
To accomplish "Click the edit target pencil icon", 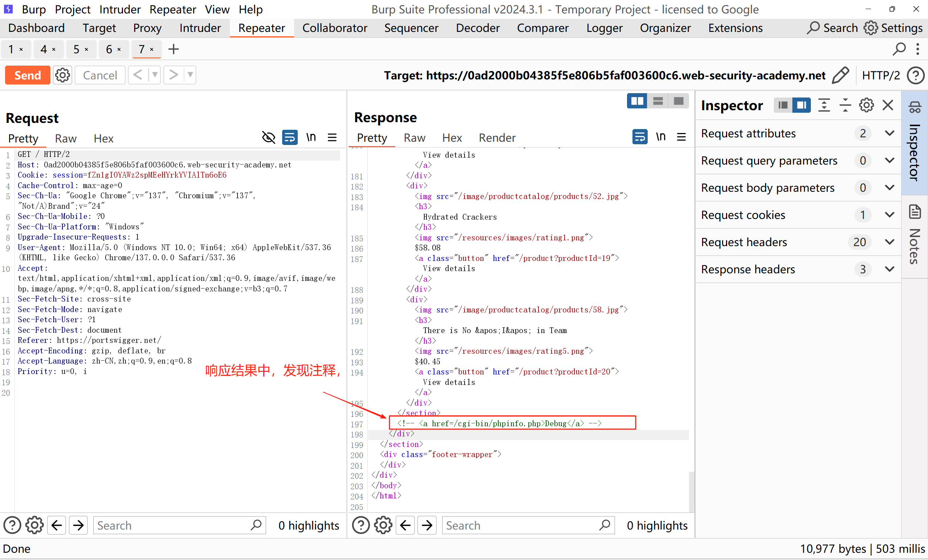I will (840, 75).
